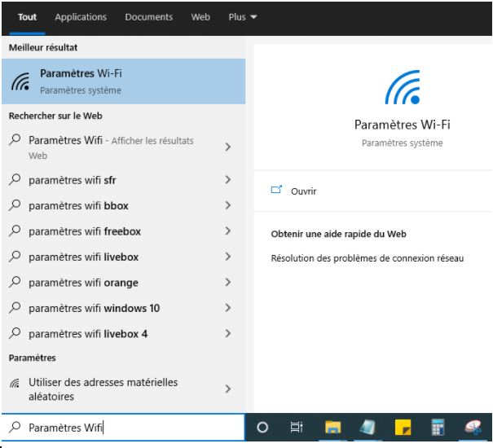Open File Explorer from the taskbar
Screen dimensions: 493x448
(x=332, y=428)
